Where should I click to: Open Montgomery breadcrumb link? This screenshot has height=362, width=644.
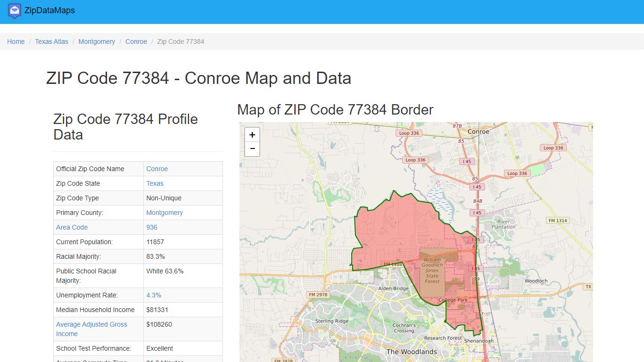pos(97,41)
